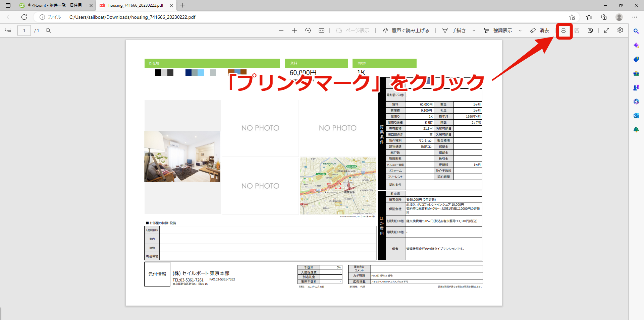Click the TEL:03-5361-7261 text
This screenshot has height=320, width=644.
(x=188, y=280)
